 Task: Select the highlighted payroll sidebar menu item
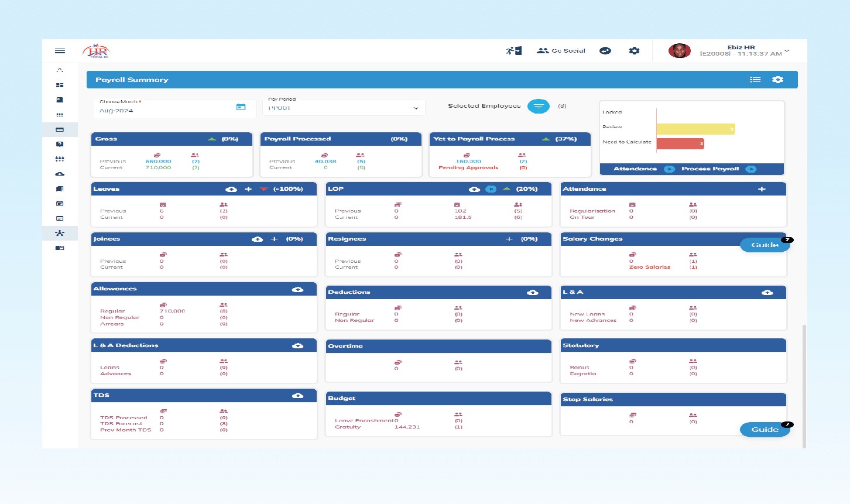coord(60,129)
